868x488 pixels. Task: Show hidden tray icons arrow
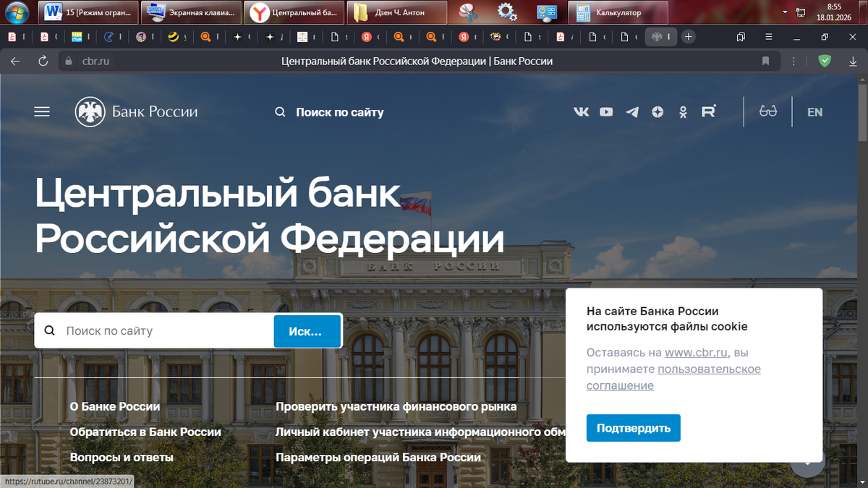point(786,12)
